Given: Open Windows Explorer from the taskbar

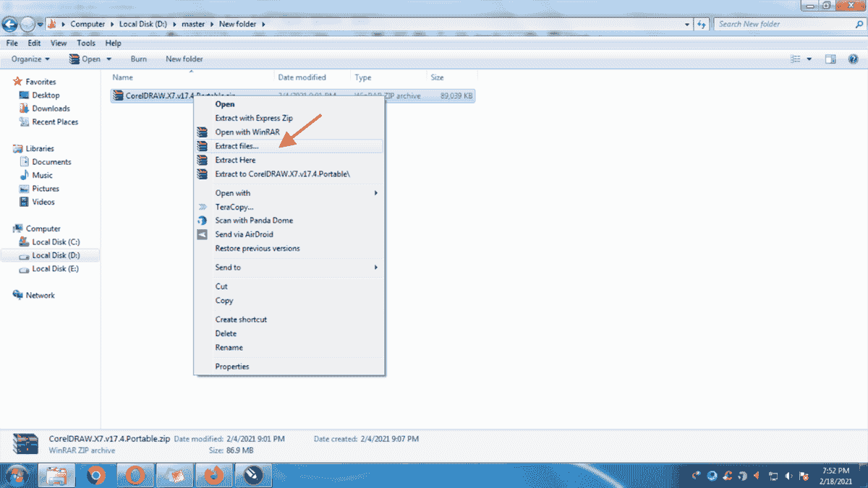Looking at the screenshot, I should coord(58,475).
